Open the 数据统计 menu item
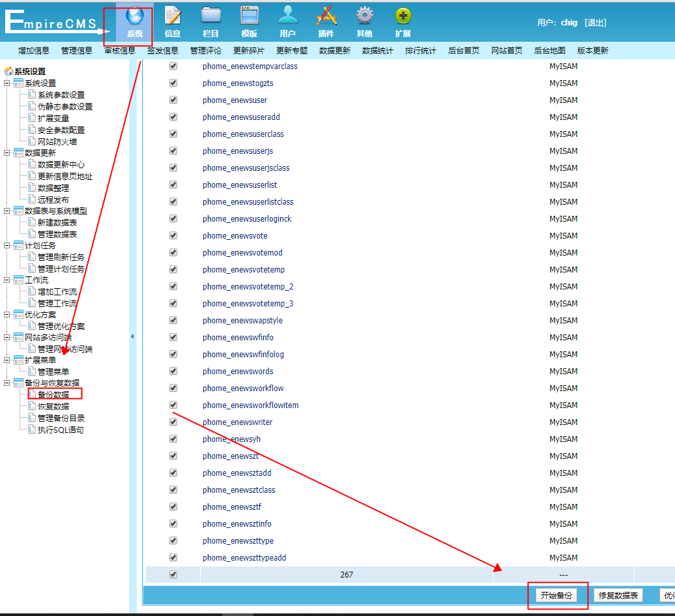675x616 pixels. [377, 50]
